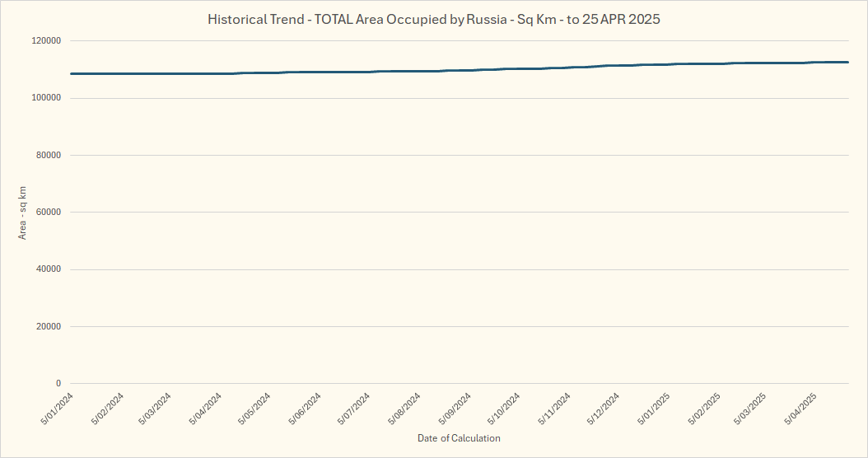Select the 5/07/2024 date label
Image resolution: width=868 pixels, height=458 pixels.
click(354, 409)
